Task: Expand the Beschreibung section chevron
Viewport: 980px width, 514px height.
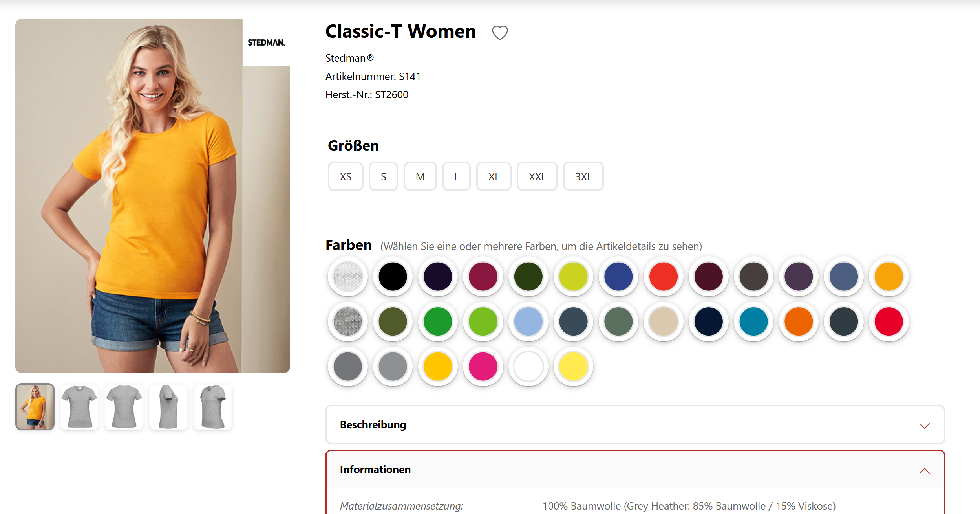Action: click(924, 426)
